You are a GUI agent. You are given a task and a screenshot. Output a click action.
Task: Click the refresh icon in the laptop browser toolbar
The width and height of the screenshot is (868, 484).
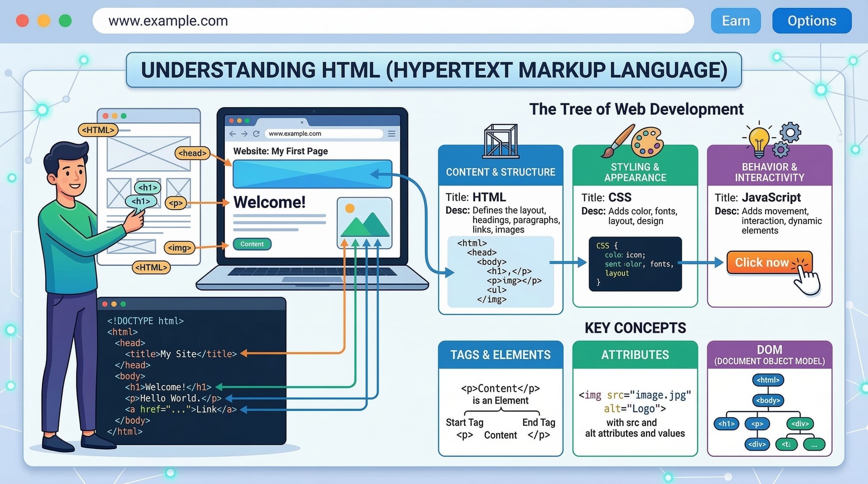tap(255, 133)
